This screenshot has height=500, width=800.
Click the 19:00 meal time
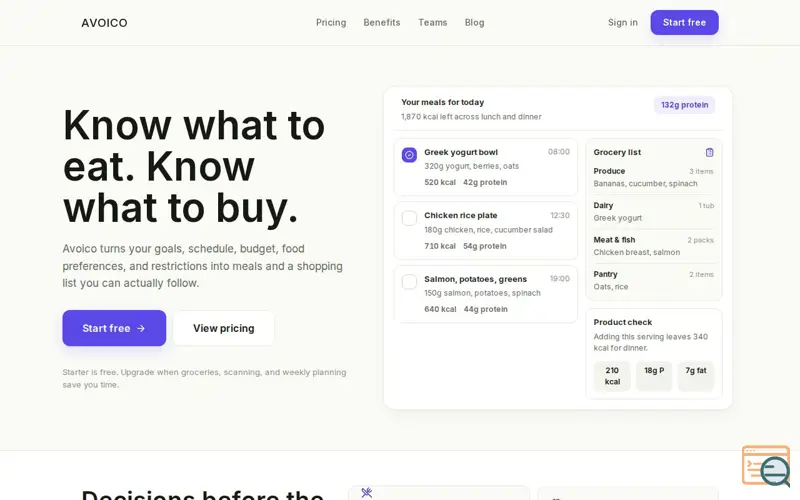point(560,279)
